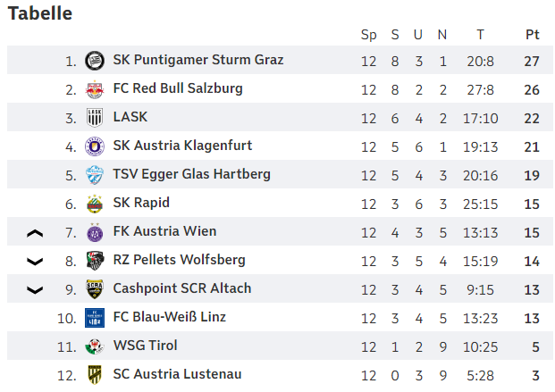555x392 pixels.
Task: Click the Sp column header
Action: pos(368,35)
